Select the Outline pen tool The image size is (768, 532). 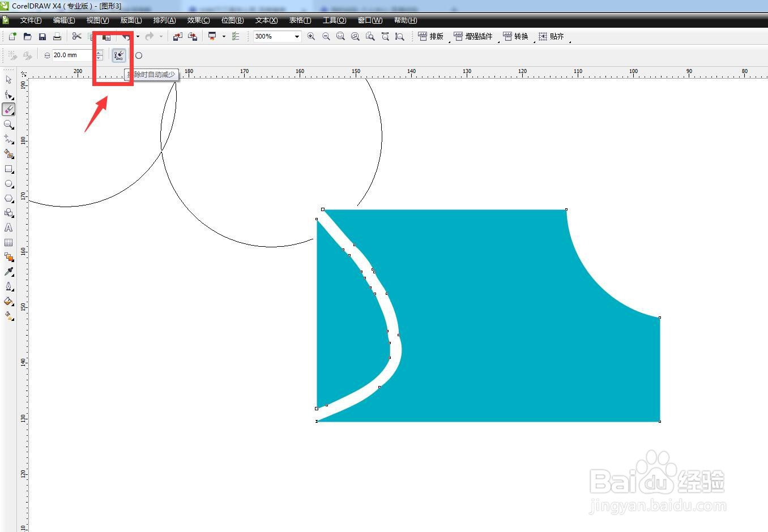tap(8, 286)
